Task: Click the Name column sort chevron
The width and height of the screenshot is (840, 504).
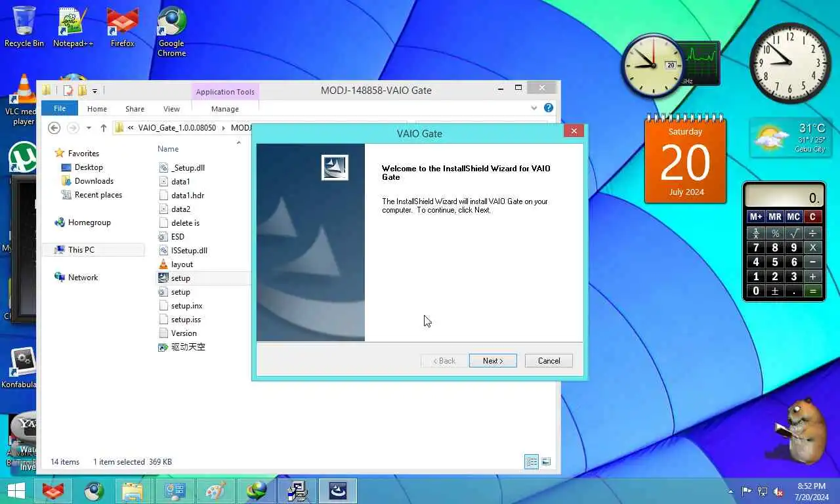Action: point(238,142)
